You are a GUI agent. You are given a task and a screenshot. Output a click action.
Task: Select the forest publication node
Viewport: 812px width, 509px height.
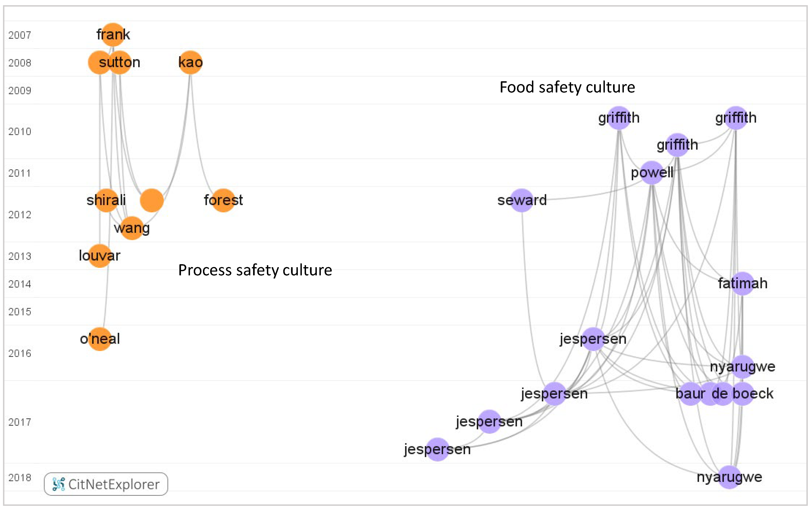pyautogui.click(x=223, y=201)
